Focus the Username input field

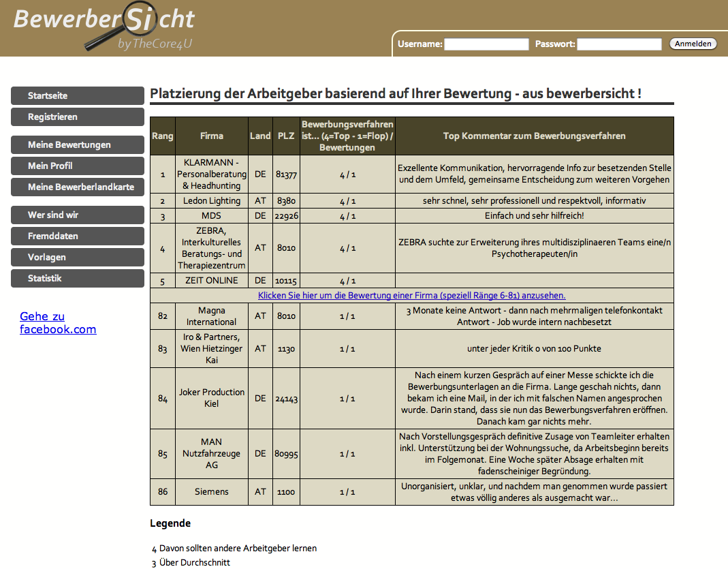(486, 44)
